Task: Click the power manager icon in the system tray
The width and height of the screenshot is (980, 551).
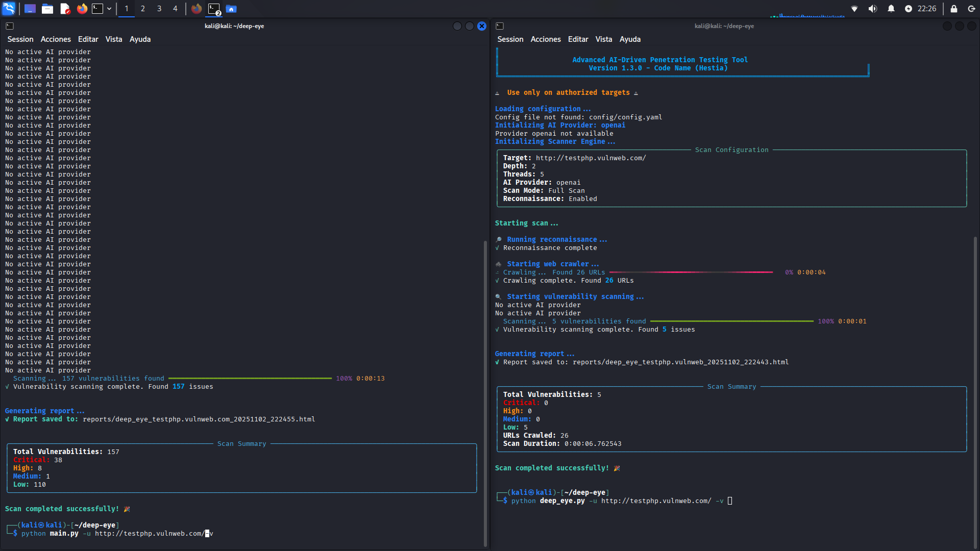Action: [x=909, y=9]
